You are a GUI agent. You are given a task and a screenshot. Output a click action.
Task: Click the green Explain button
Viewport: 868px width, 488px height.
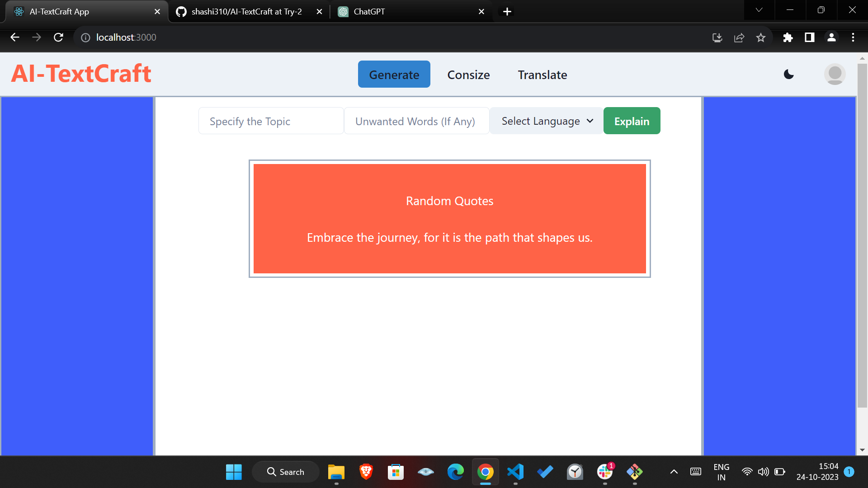(632, 121)
